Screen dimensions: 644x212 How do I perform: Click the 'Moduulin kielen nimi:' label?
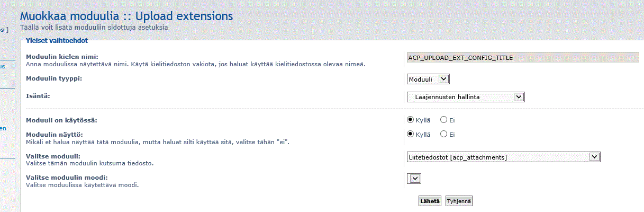click(62, 57)
